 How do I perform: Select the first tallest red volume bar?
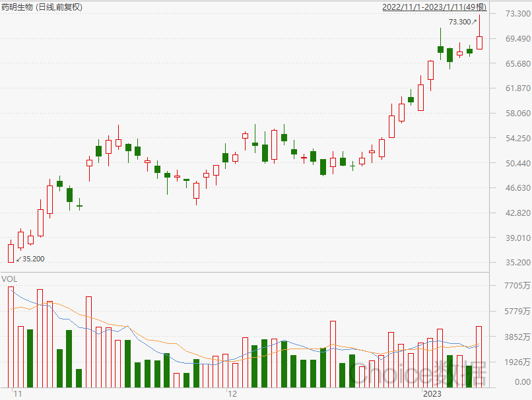11,337
